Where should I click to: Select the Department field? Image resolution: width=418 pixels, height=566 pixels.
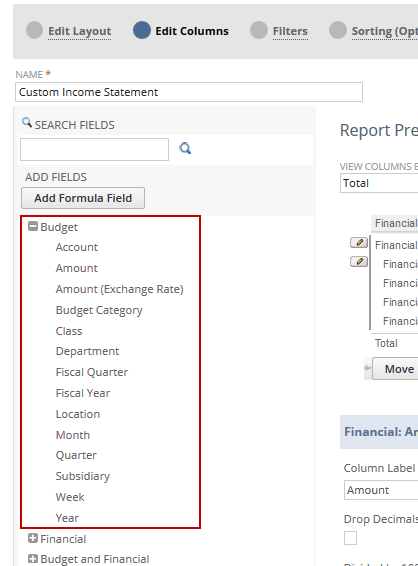click(87, 351)
